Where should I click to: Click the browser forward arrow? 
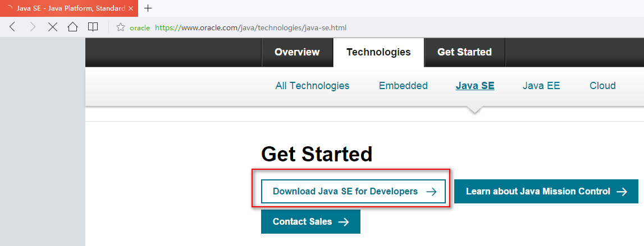tap(32, 27)
